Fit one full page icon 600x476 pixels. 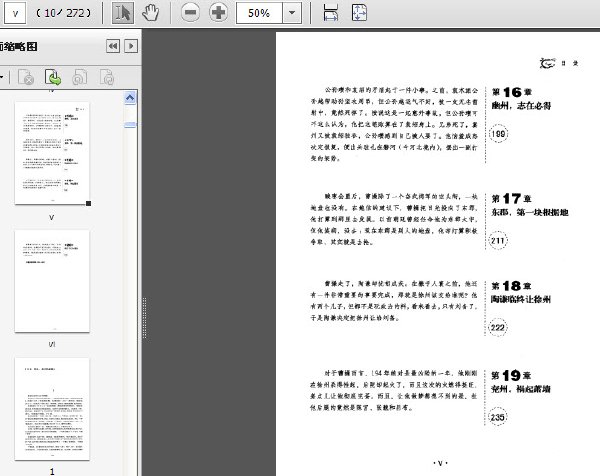359,13
